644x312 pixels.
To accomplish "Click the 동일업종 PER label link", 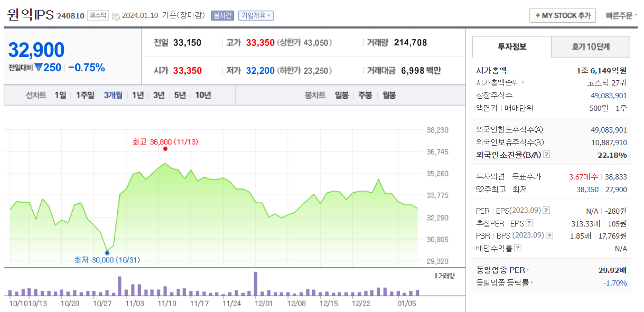I will pyautogui.click(x=500, y=270).
